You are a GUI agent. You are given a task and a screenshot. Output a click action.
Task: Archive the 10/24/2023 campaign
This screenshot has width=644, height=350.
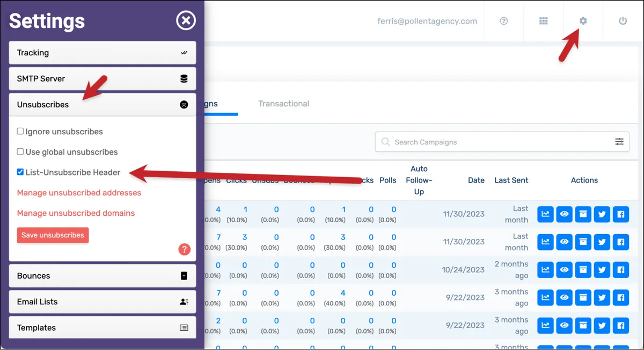(x=583, y=269)
